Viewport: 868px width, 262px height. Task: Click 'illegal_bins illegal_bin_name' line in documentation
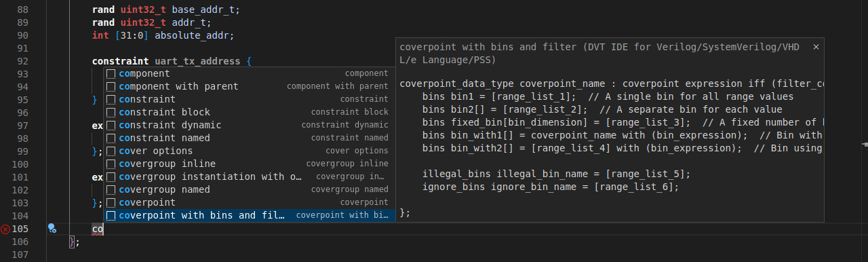point(556,174)
